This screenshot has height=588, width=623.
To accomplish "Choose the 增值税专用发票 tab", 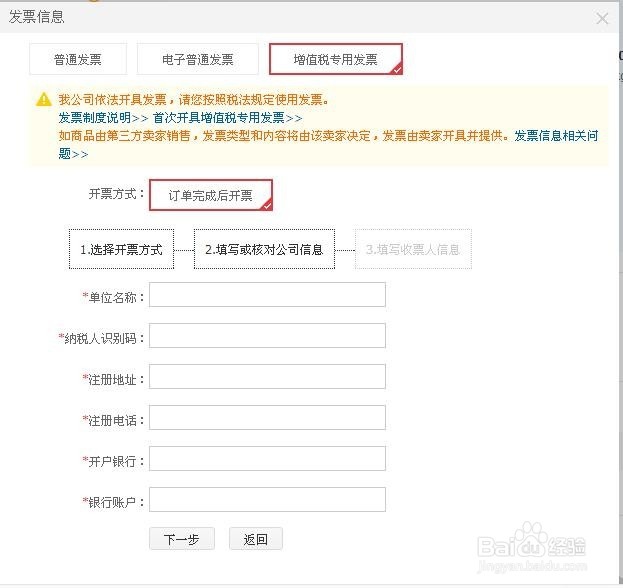I will [x=336, y=59].
